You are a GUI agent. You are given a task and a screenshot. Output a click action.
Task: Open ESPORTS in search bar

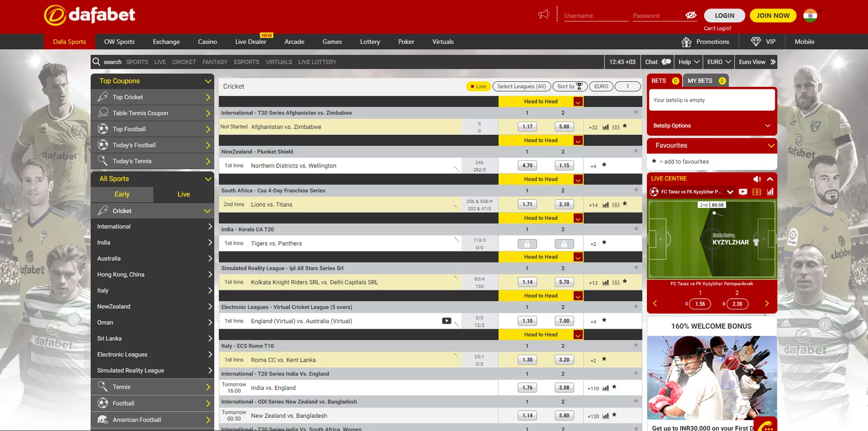click(x=246, y=62)
